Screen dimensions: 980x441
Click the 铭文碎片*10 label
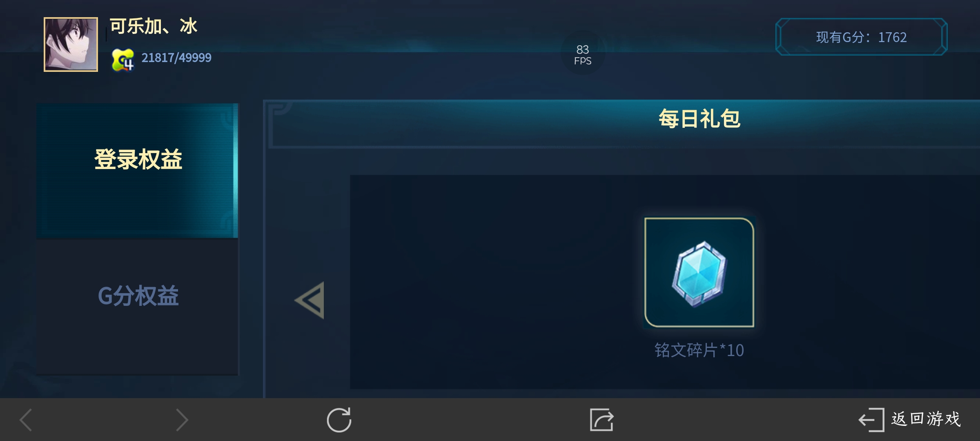(x=699, y=350)
